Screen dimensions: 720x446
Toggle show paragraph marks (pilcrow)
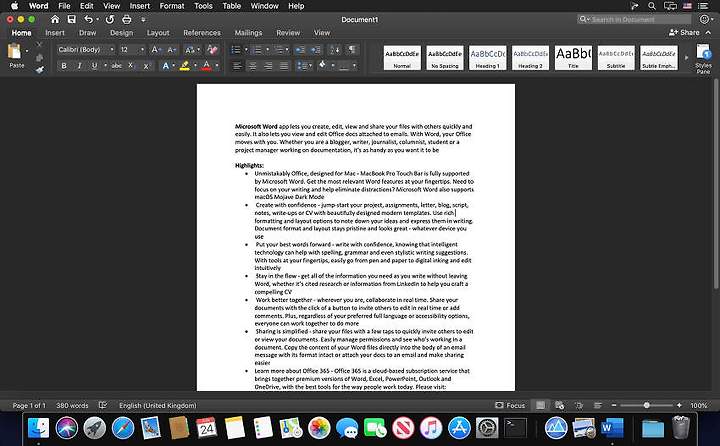(352, 50)
